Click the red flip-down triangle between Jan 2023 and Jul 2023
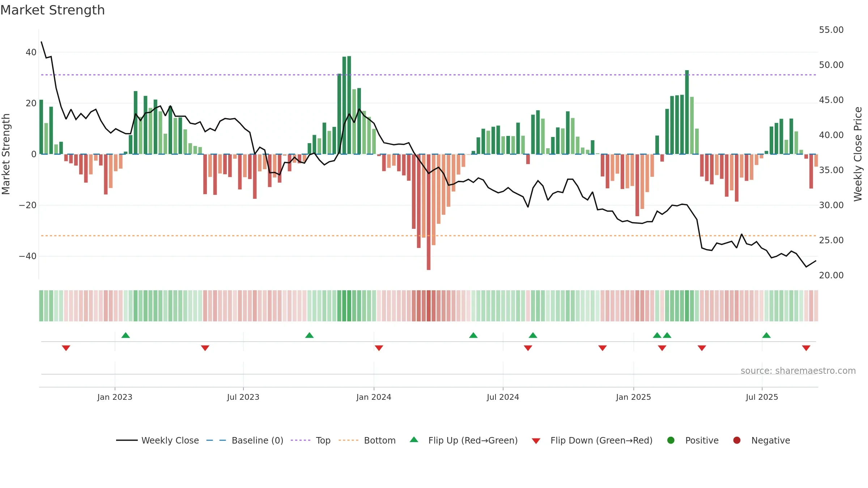The width and height of the screenshot is (868, 488). click(205, 348)
